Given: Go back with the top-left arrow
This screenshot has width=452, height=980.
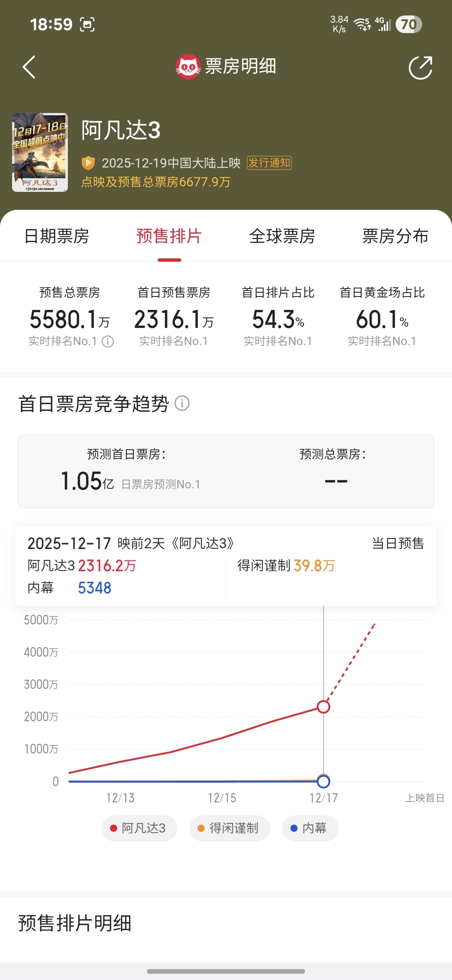Looking at the screenshot, I should [29, 67].
